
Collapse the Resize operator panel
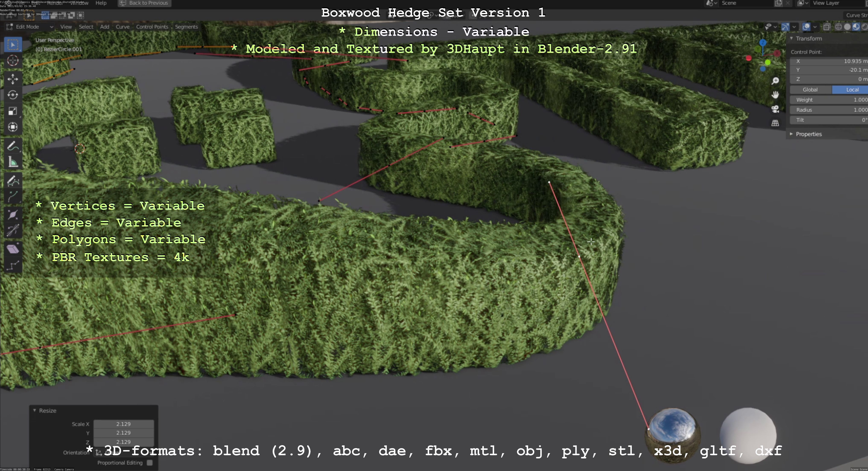[x=34, y=410]
